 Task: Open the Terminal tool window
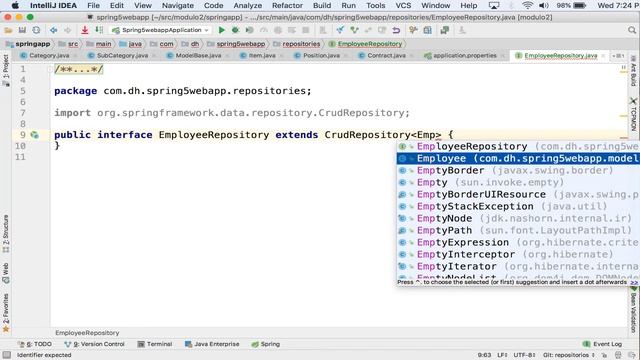tap(155, 344)
